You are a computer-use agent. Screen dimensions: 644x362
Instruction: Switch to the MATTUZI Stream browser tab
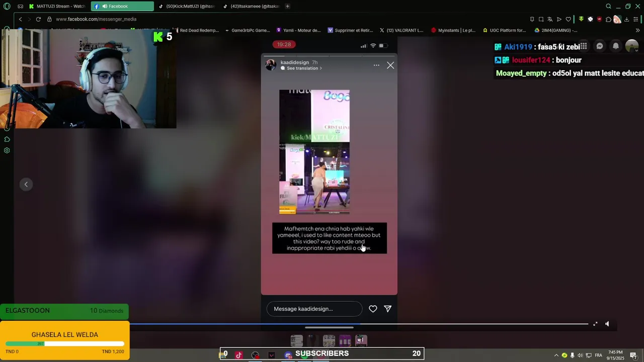[x=57, y=6]
